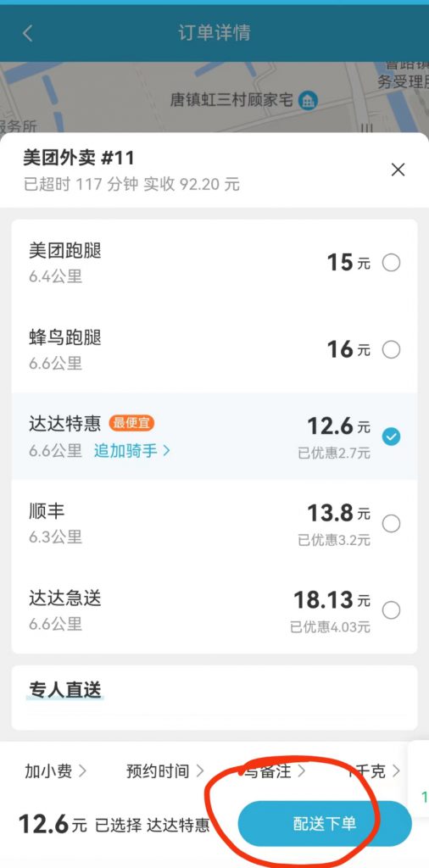Expand 预约时间 option

(x=165, y=771)
